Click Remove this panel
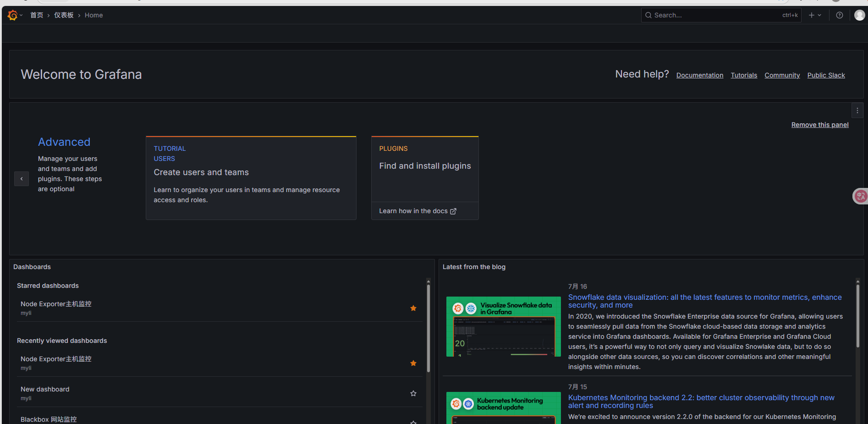 pyautogui.click(x=820, y=124)
